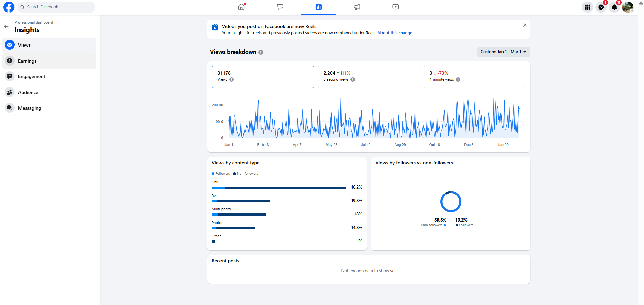Expand the Custom: Jan 1 - Mar 1 dropdown

(504, 52)
